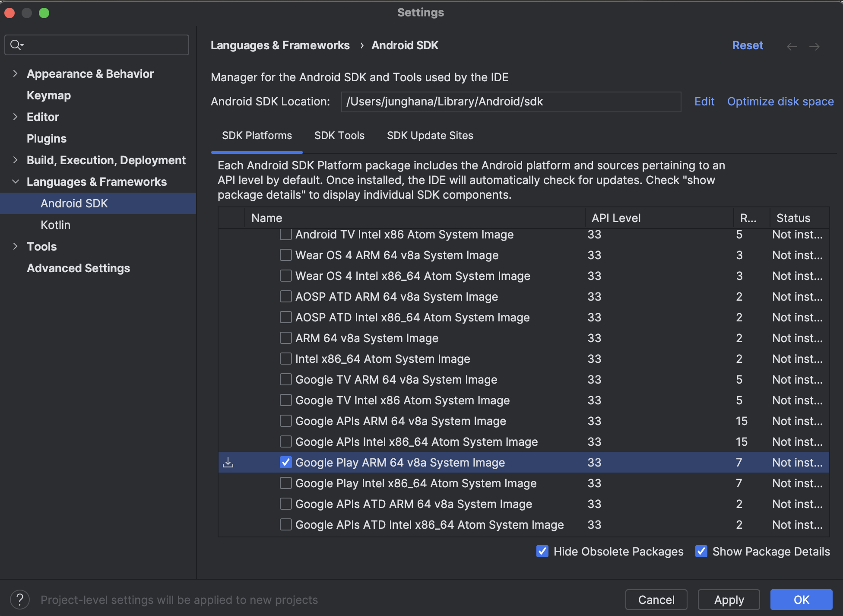
Task: Click API level 33 of Intel x86_64 Atom row
Action: [594, 359]
